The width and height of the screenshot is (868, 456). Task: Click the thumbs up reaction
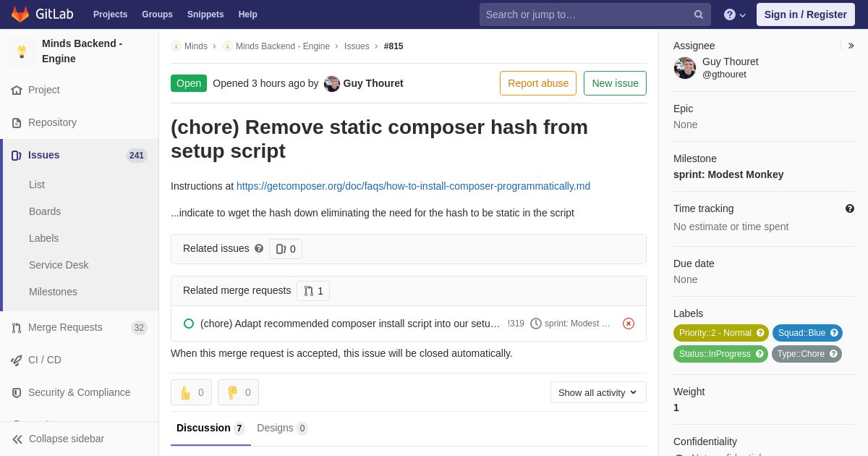point(191,392)
